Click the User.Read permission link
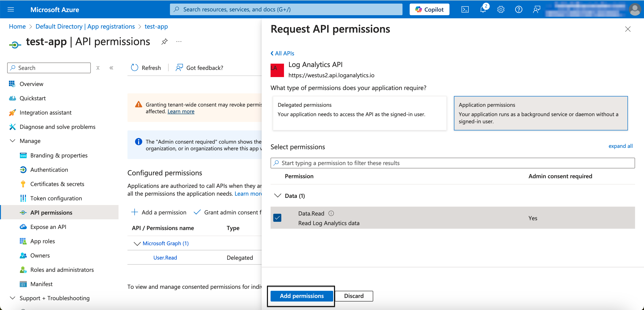 [x=165, y=258]
